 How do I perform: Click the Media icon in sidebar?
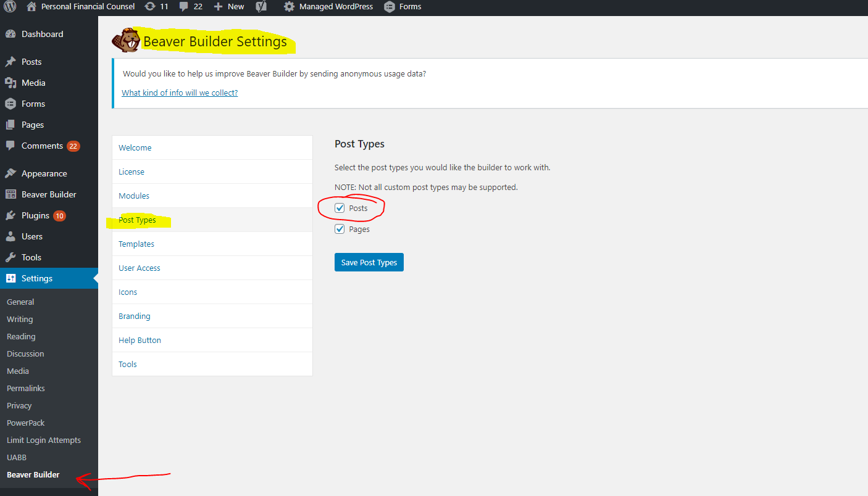tap(10, 83)
